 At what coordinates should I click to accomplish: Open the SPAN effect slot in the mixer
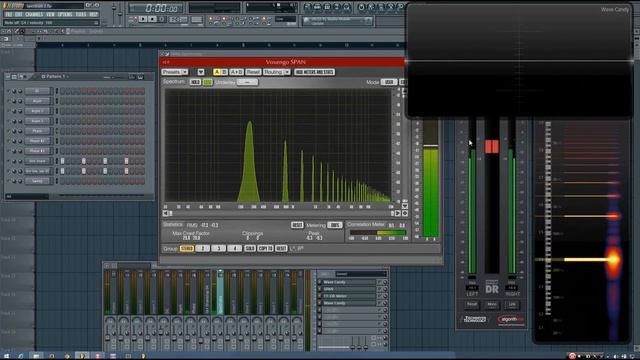point(349,289)
